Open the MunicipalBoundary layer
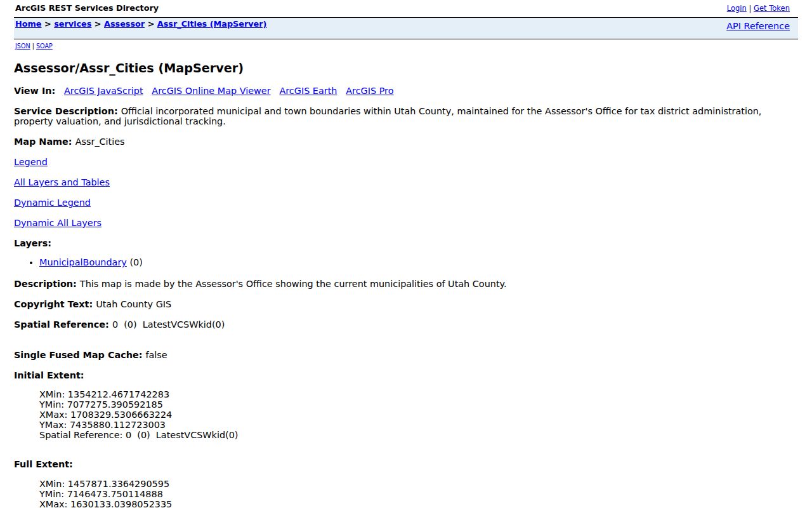The height and width of the screenshot is (508, 812). click(x=83, y=262)
